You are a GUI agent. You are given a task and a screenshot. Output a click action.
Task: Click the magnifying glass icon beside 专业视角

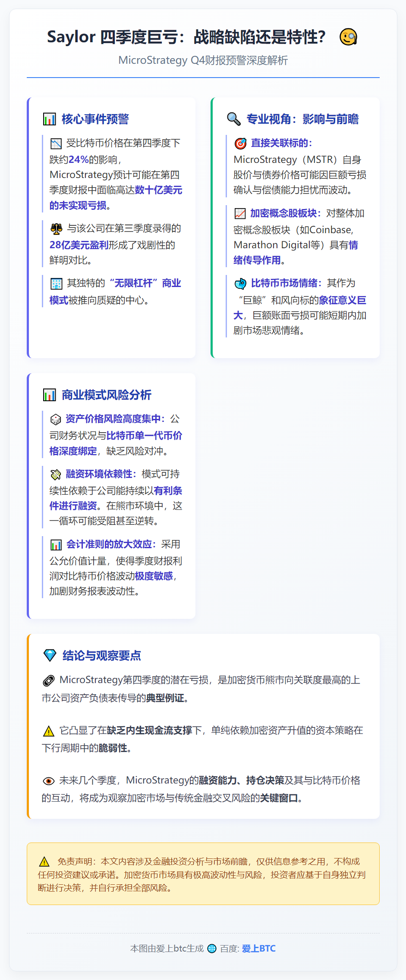click(234, 119)
